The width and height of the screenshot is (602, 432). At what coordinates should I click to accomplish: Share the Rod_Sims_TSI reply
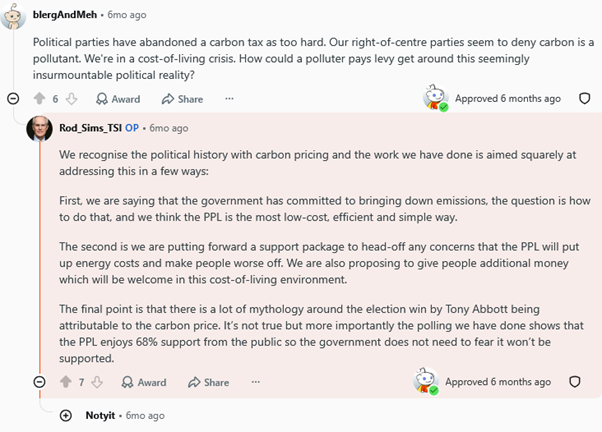click(208, 382)
